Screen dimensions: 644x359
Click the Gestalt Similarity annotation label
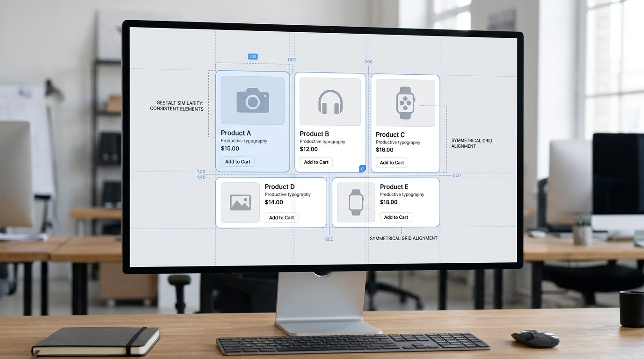coord(176,106)
